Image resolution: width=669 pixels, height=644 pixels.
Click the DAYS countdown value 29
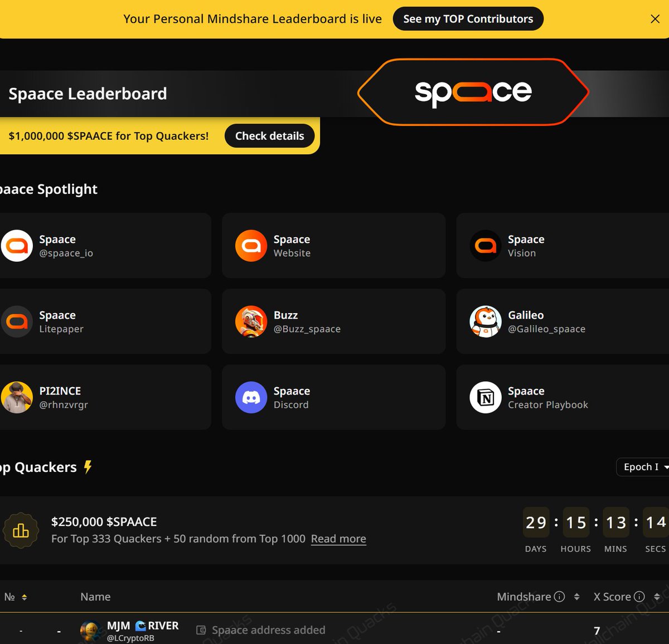point(536,523)
